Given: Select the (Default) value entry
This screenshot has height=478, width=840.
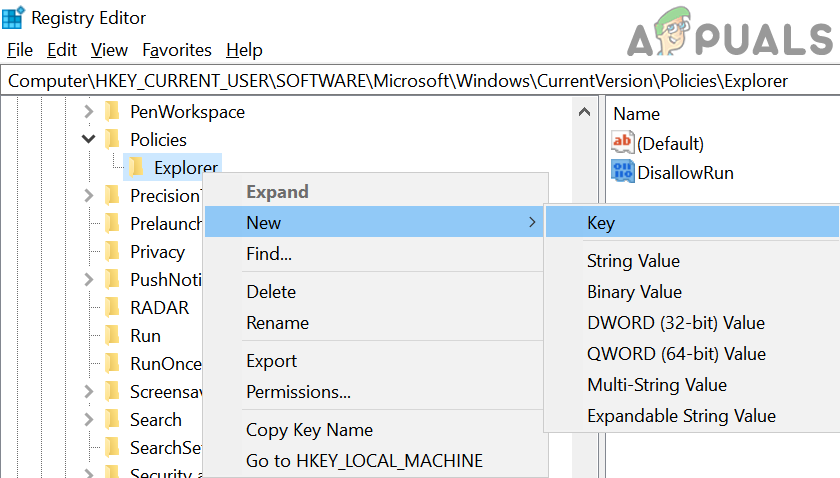Looking at the screenshot, I should (670, 143).
